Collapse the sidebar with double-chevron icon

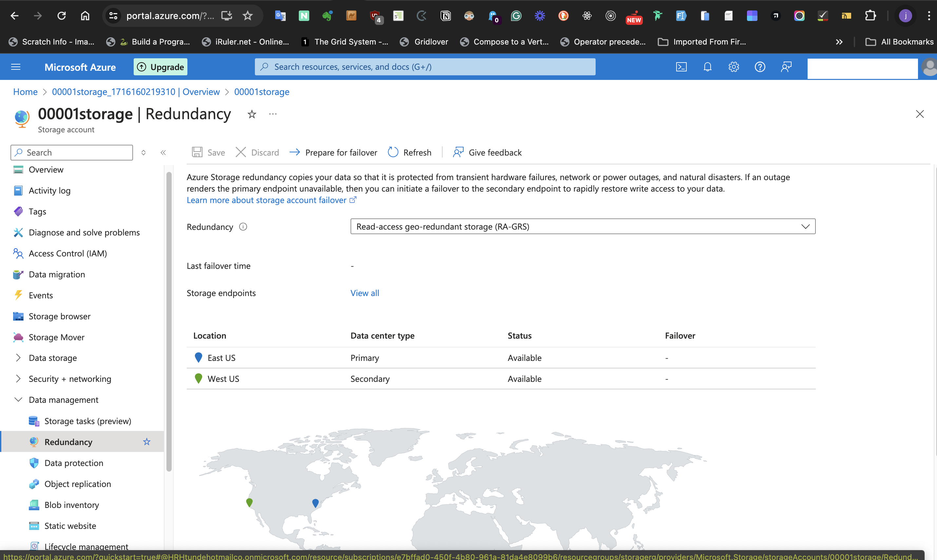pos(163,153)
